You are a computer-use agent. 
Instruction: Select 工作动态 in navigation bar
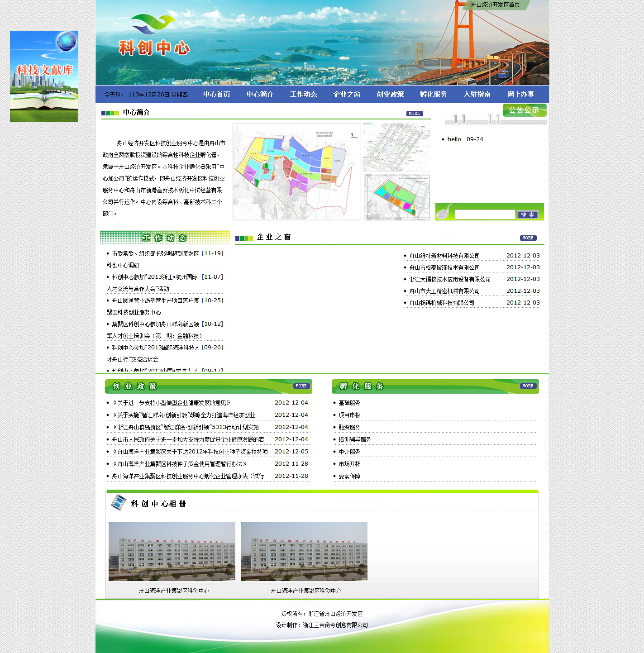click(x=303, y=94)
